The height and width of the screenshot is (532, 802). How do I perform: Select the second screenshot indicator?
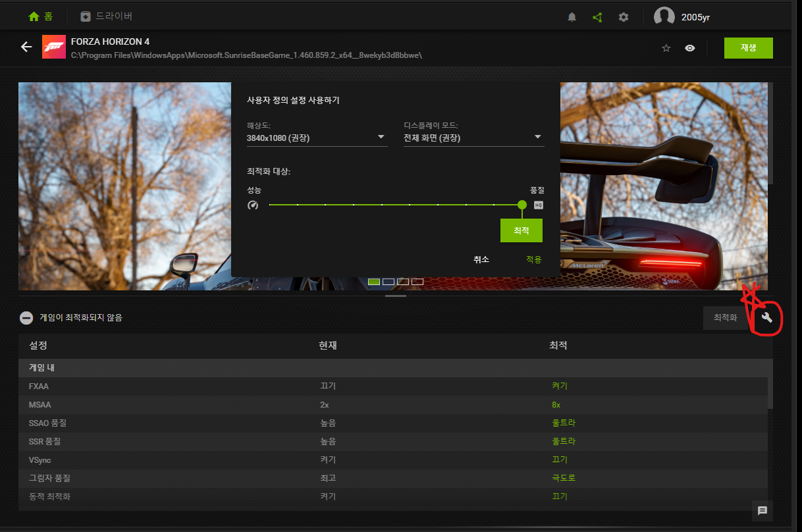[x=388, y=282]
